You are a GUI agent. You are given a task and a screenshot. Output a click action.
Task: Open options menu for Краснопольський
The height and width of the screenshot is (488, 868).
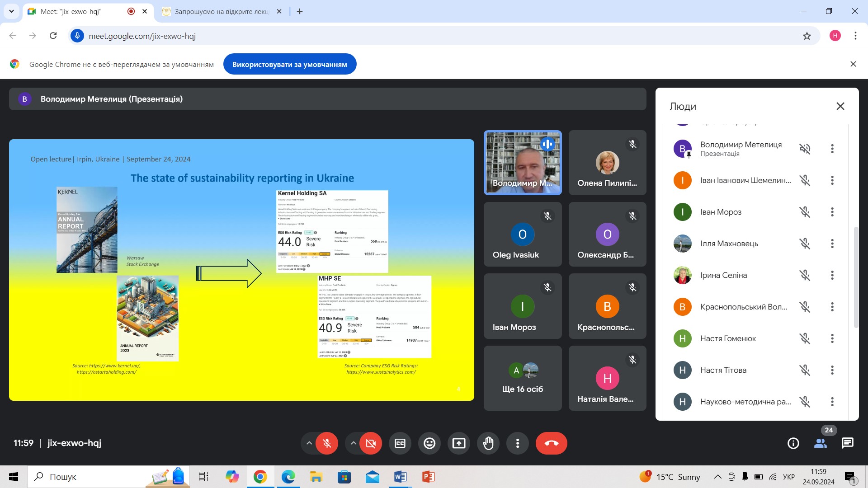(832, 307)
